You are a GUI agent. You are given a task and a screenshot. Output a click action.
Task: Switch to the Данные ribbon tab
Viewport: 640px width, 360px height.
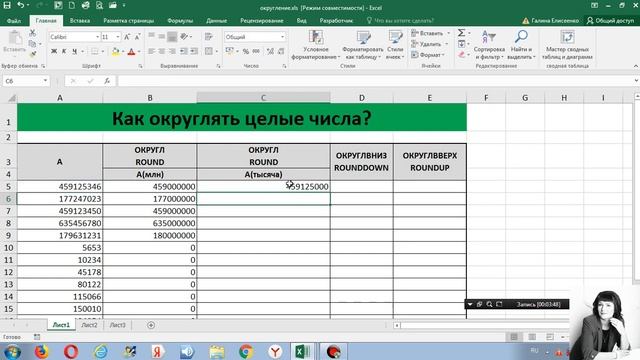216,20
